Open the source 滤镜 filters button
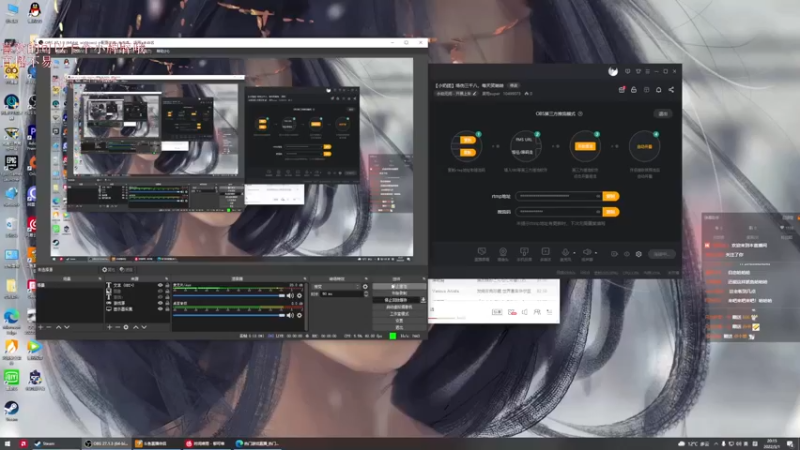800x450 pixels. click(126, 269)
